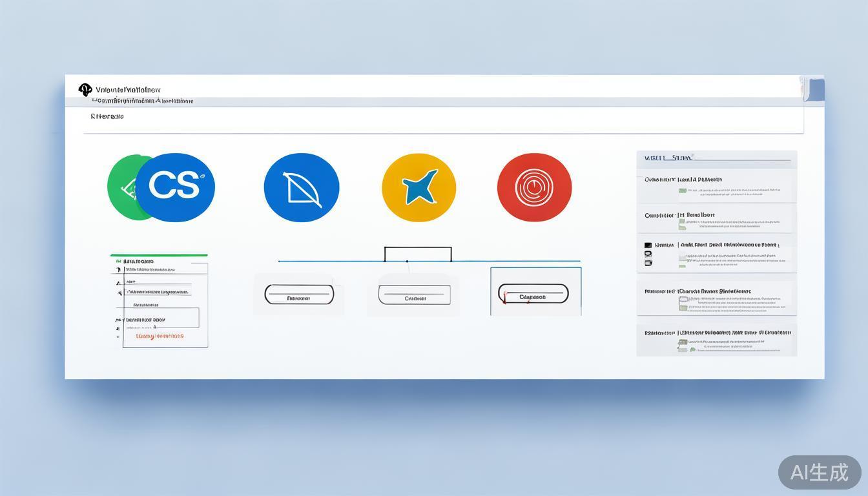Toggle the middle checkbox in the third card
The height and width of the screenshot is (496, 868).
click(648, 254)
